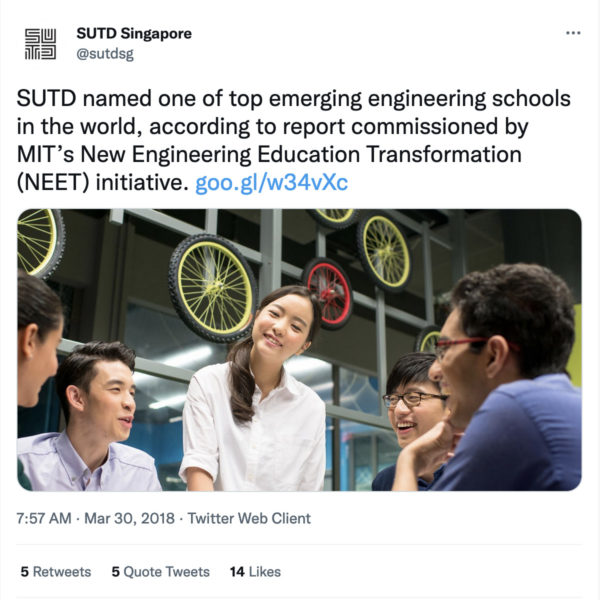View the 5 Quote Tweets list
The height and width of the screenshot is (600, 600).
click(161, 572)
